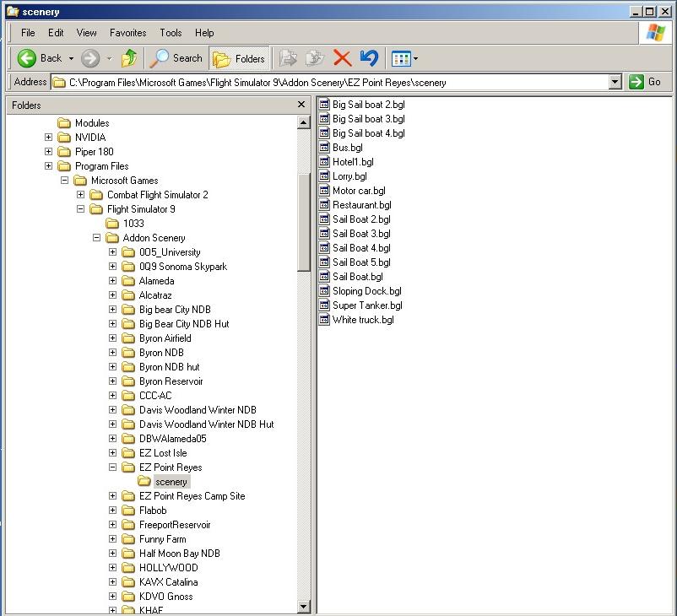Image resolution: width=677 pixels, height=616 pixels.
Task: Go up one folder level
Action: click(x=129, y=58)
